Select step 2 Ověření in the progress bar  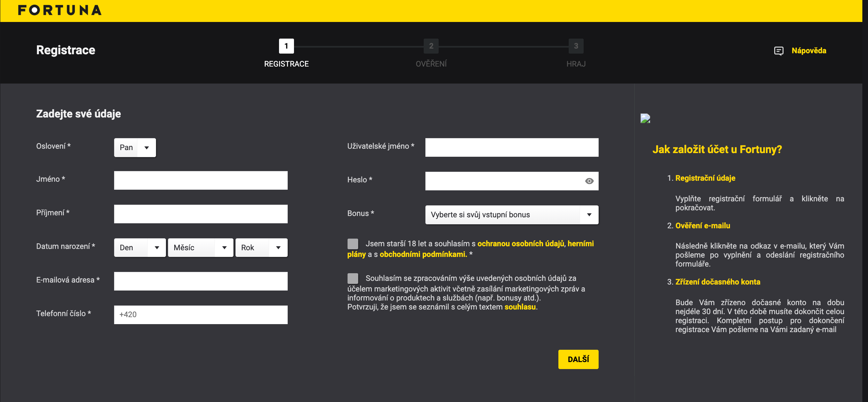(431, 46)
